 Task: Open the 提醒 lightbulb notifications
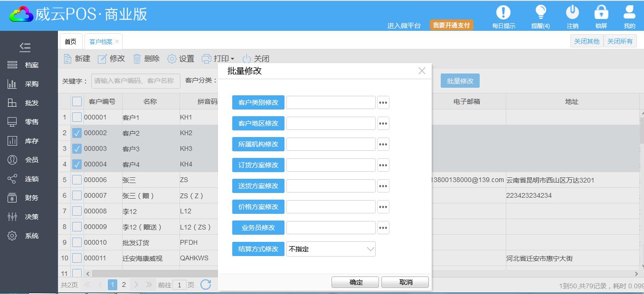tap(540, 13)
